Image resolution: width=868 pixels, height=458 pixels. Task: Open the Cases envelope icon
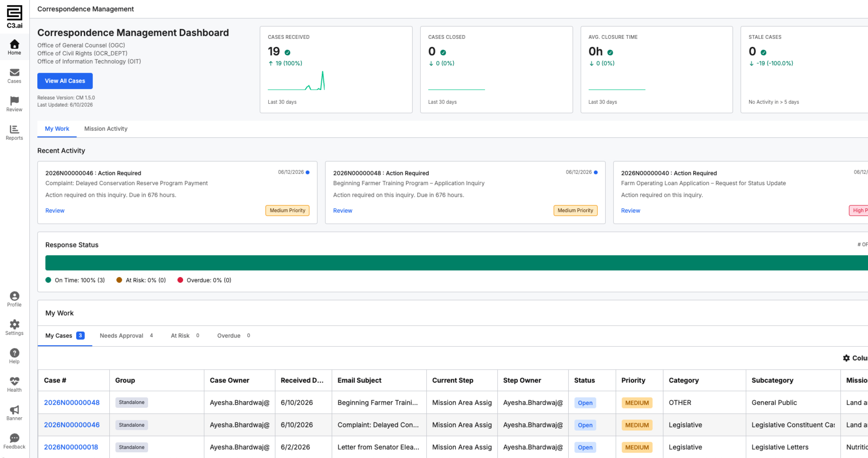tap(14, 76)
